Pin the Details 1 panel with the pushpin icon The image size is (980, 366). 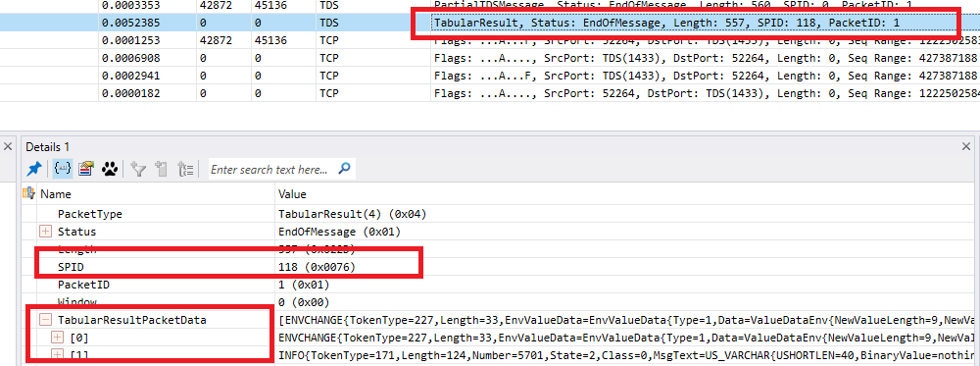(x=34, y=169)
